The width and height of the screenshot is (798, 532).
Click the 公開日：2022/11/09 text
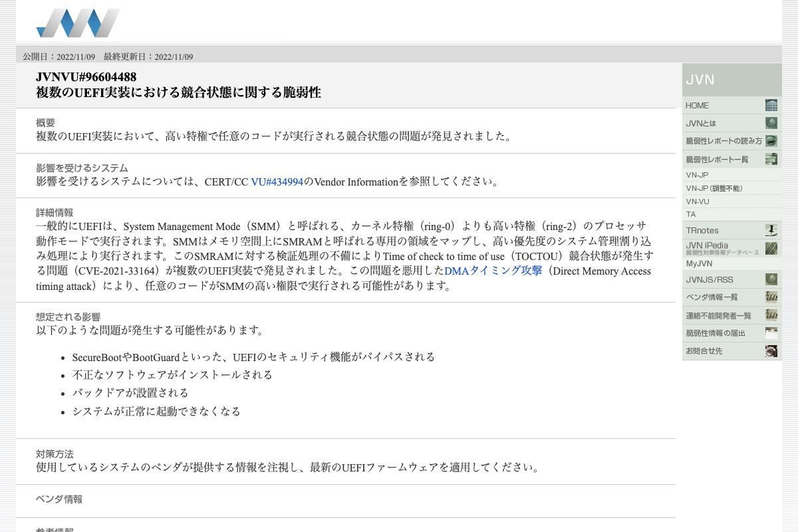(x=59, y=57)
